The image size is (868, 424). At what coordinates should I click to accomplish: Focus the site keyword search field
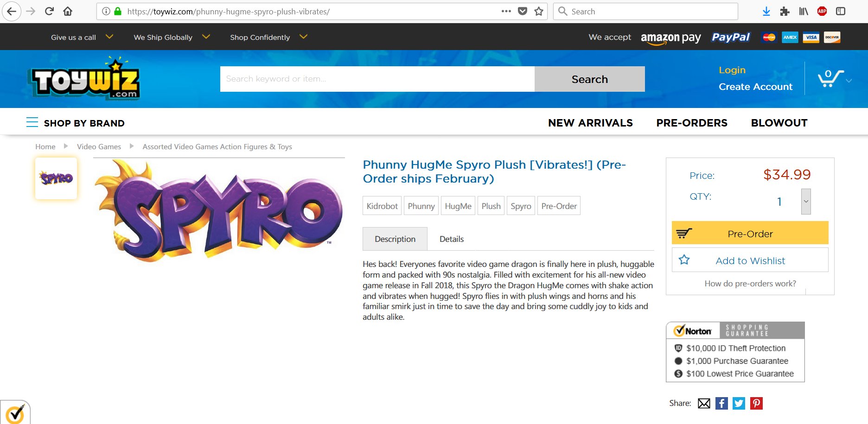[x=377, y=79]
